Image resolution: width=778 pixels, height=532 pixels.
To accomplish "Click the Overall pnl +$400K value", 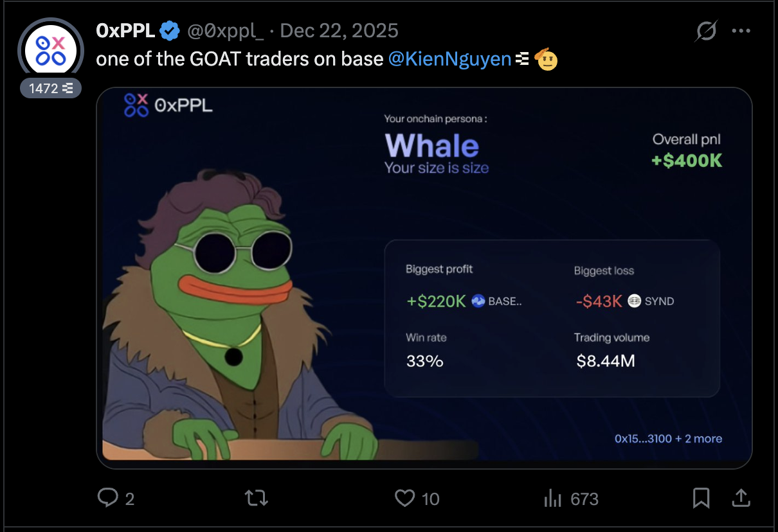I will point(687,160).
